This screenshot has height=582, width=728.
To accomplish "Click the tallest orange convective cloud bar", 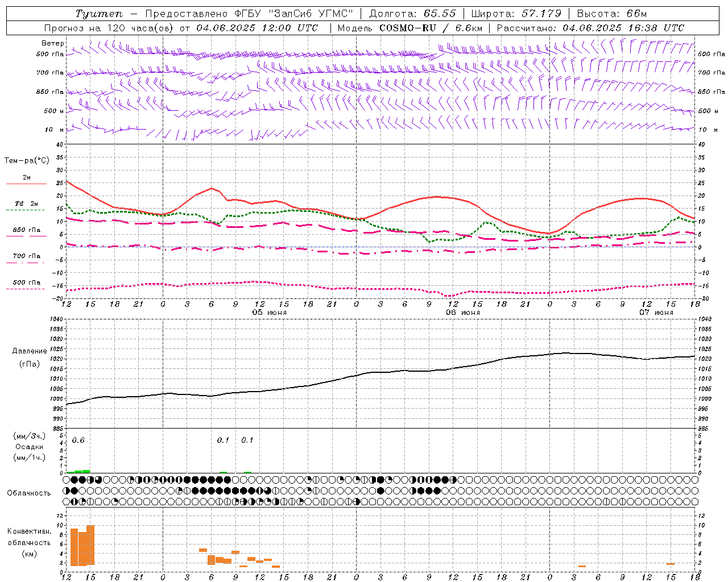I will [x=90, y=545].
